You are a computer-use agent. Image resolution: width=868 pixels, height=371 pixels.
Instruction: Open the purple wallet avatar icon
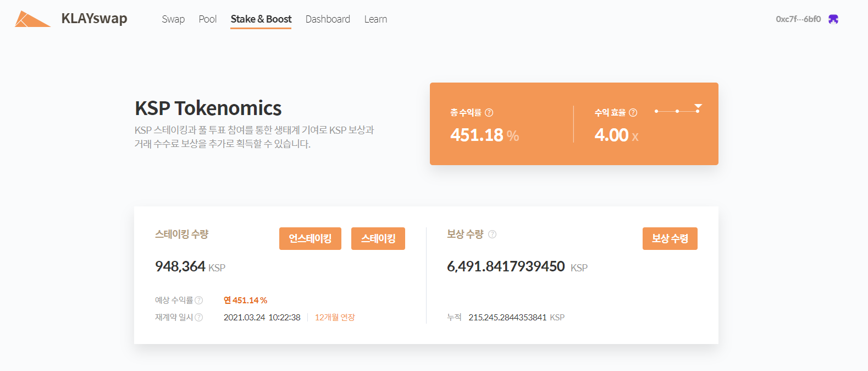833,19
